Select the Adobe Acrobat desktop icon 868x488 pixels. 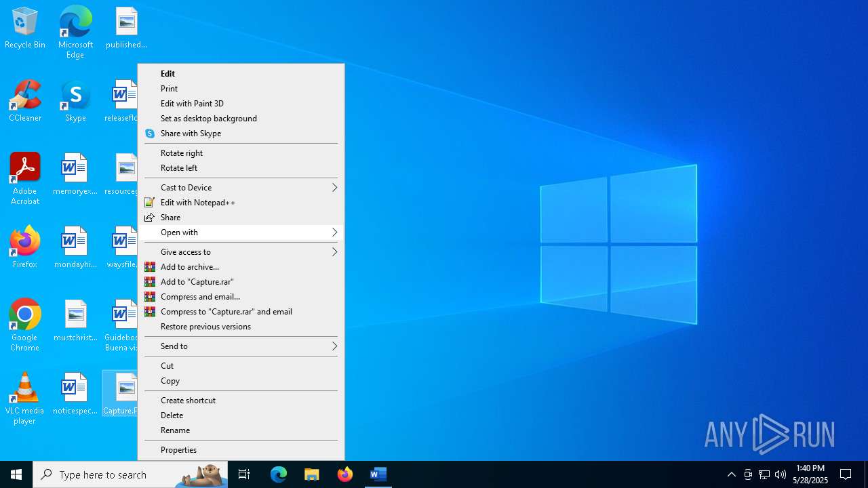[25, 179]
